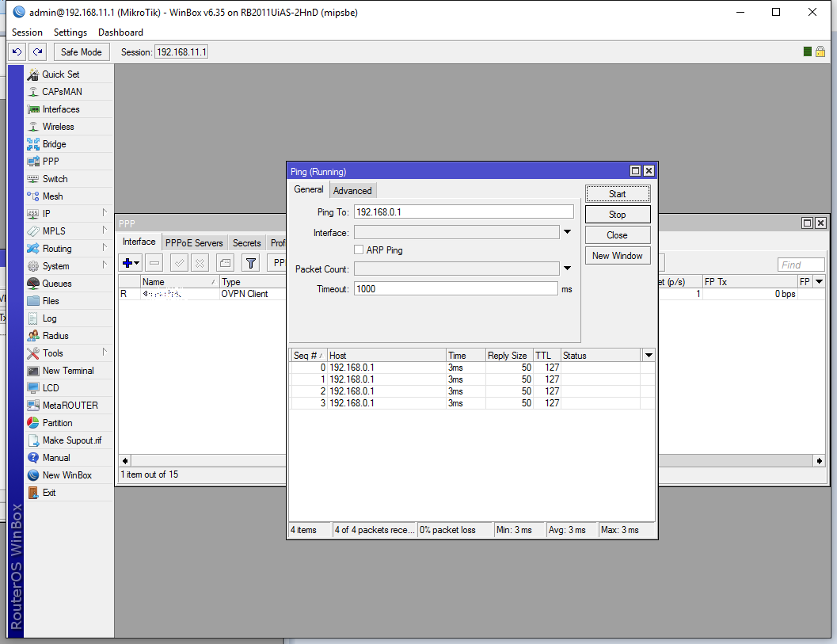Image resolution: width=837 pixels, height=644 pixels.
Task: Open the Dashboard menu
Action: [x=120, y=32]
